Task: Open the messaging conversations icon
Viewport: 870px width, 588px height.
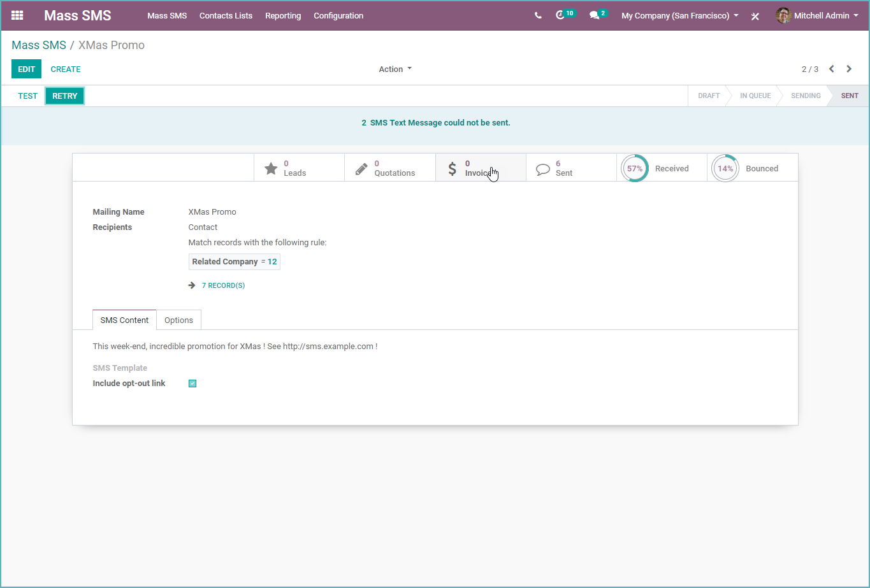Action: [x=594, y=15]
